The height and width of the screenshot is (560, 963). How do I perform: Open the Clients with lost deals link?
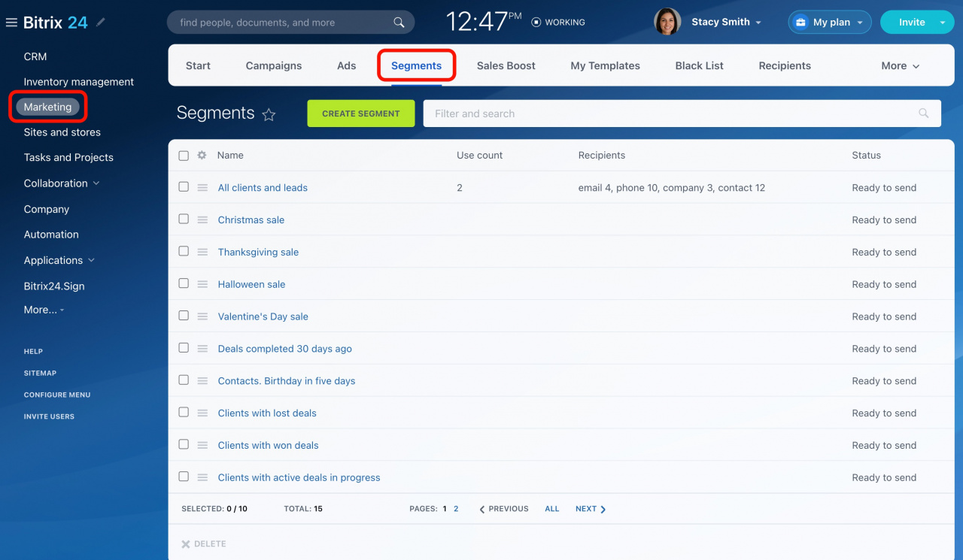pos(267,413)
